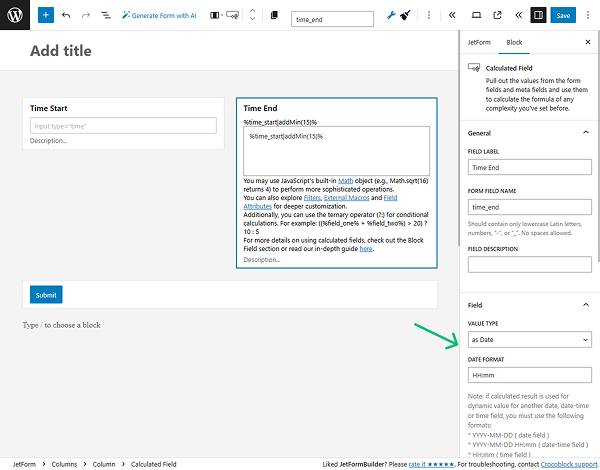Open the document overview list
The width and height of the screenshot is (600, 470).
105,16
